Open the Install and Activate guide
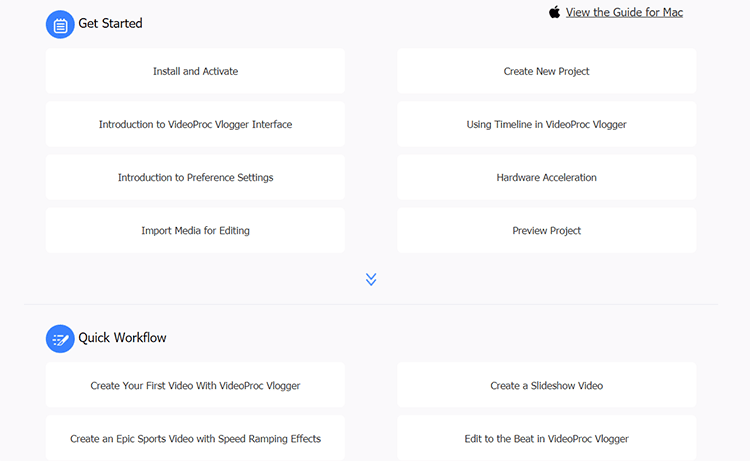The image size is (750, 461). coord(195,71)
